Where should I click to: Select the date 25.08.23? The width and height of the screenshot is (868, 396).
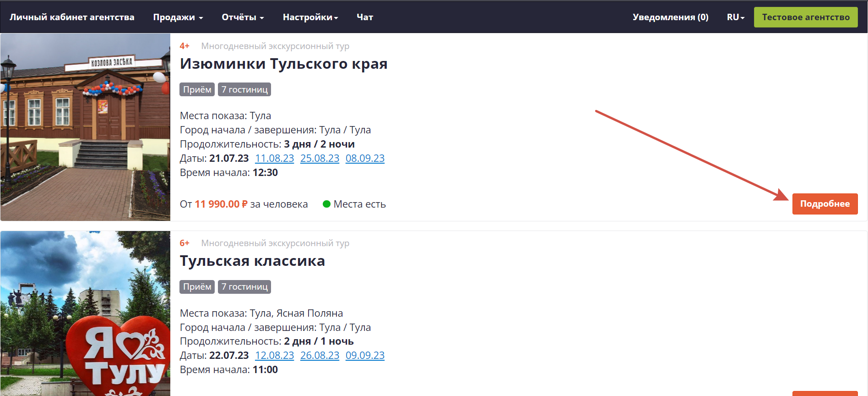pyautogui.click(x=320, y=159)
